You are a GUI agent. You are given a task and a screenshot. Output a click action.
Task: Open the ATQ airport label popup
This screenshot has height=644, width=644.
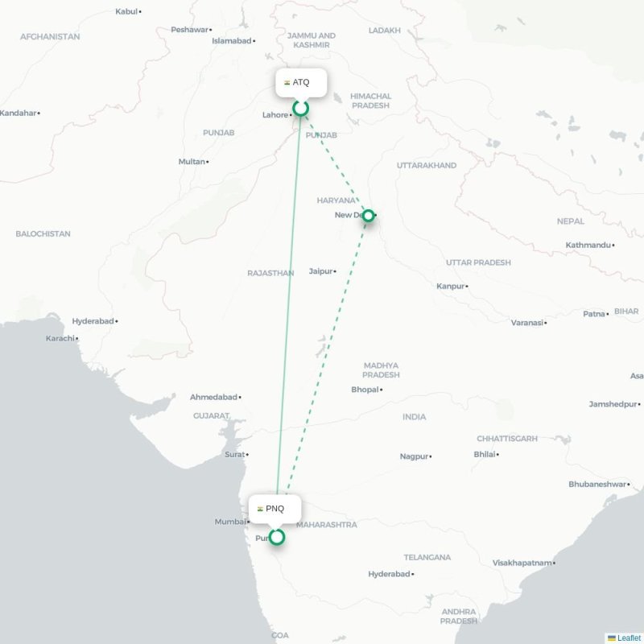point(301,83)
